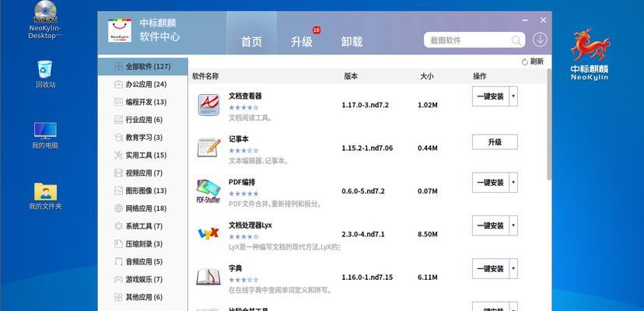Click 一键安装 for 文档处理器Lyx

click(x=491, y=225)
